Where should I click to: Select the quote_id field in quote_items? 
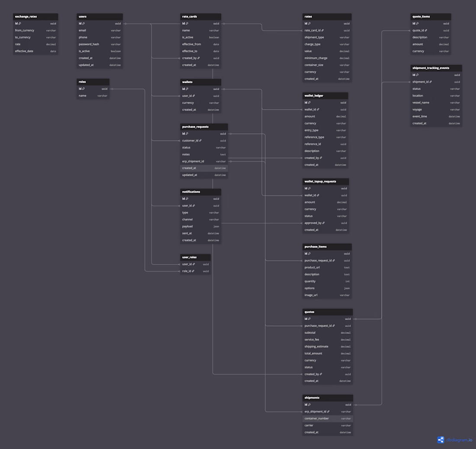click(x=431, y=30)
